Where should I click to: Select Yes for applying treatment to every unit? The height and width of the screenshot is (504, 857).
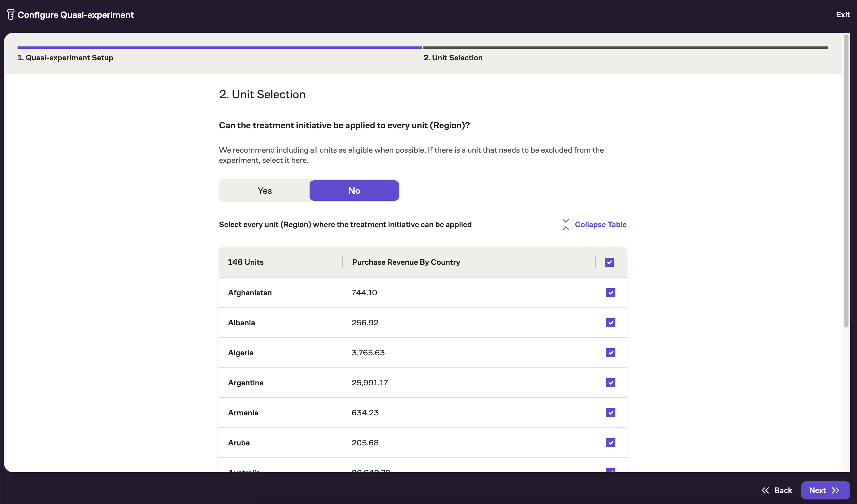click(x=264, y=191)
